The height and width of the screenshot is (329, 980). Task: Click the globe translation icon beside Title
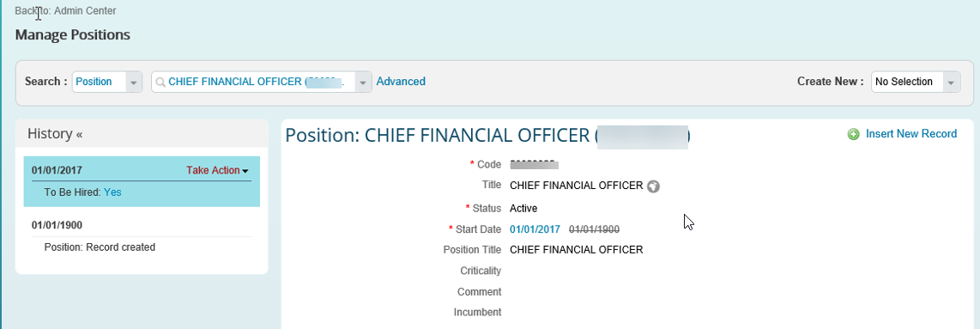(x=653, y=186)
